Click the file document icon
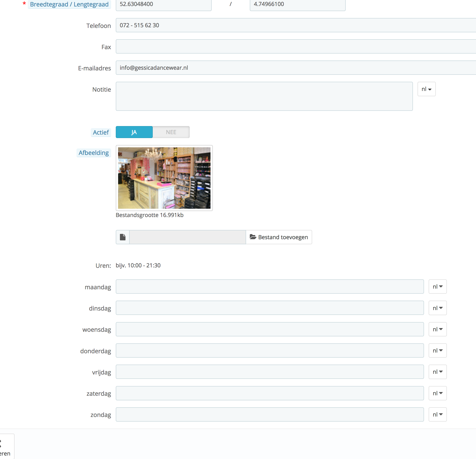Image resolution: width=476 pixels, height=459 pixels. click(123, 237)
